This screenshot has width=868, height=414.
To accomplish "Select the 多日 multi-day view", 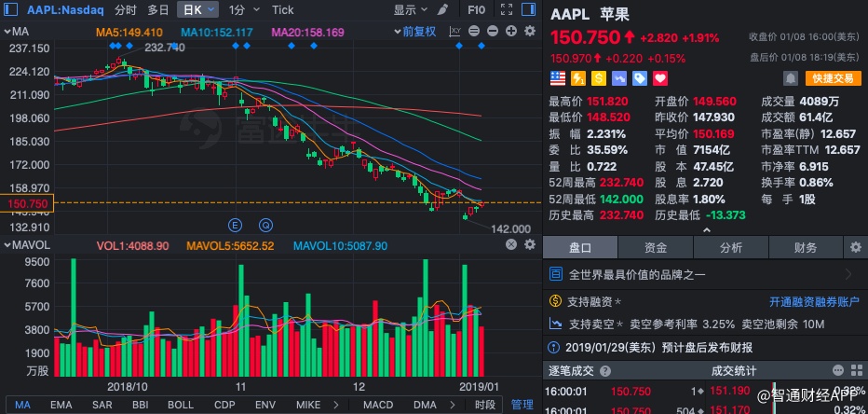I will [158, 9].
